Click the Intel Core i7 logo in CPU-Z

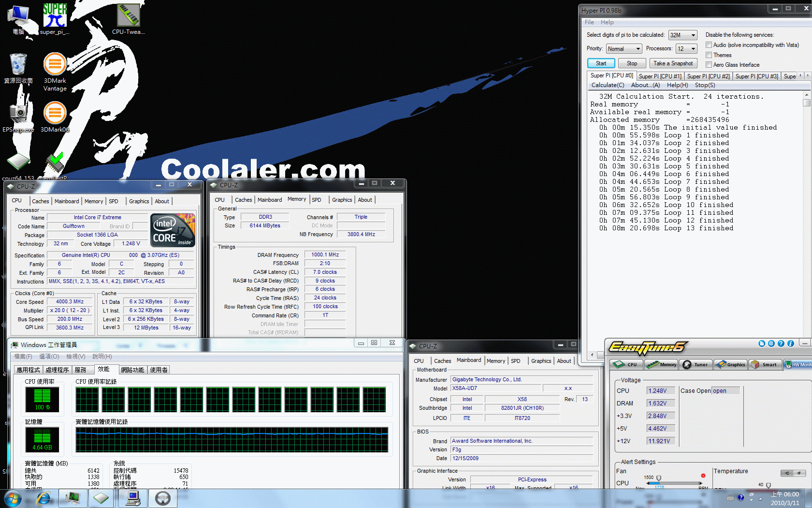[x=173, y=230]
